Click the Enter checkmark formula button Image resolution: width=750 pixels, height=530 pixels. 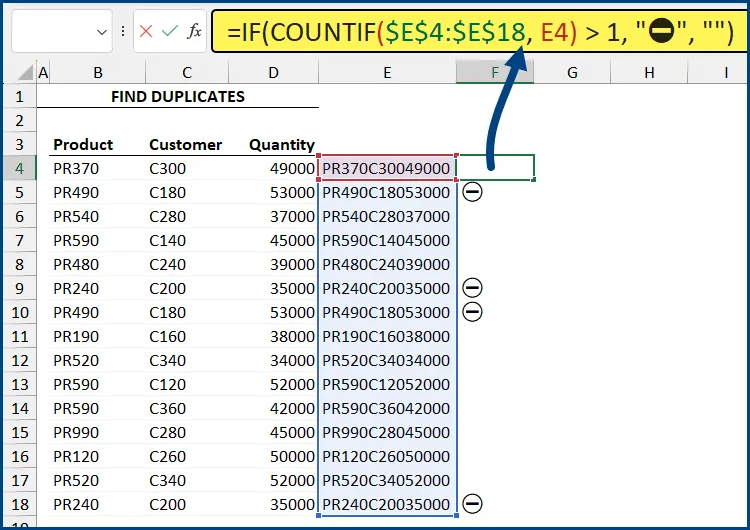(169, 32)
